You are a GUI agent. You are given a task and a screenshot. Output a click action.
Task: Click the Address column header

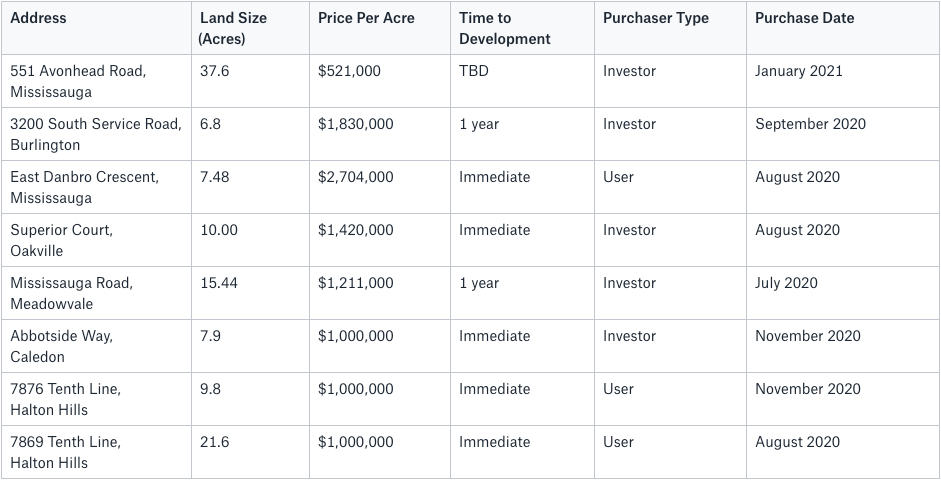[x=96, y=28]
